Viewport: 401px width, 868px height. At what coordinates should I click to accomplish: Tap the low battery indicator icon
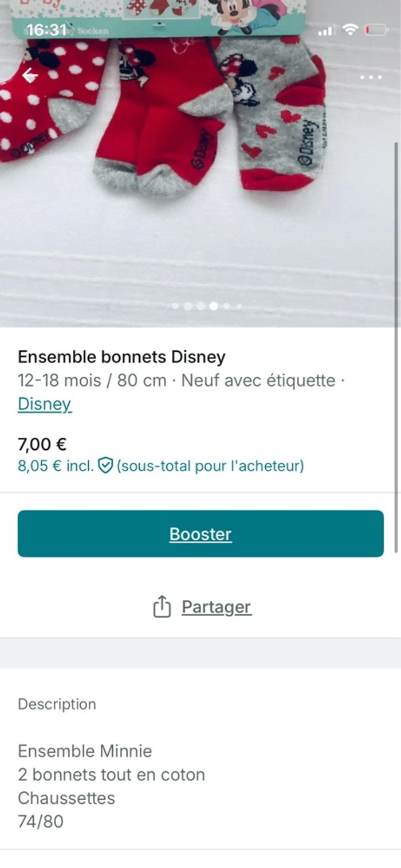pyautogui.click(x=376, y=30)
